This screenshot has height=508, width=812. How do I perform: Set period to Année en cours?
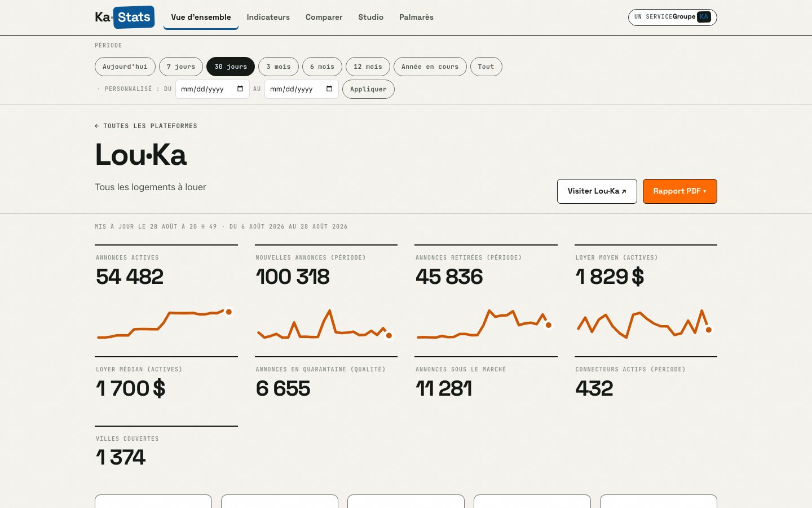[430, 67]
